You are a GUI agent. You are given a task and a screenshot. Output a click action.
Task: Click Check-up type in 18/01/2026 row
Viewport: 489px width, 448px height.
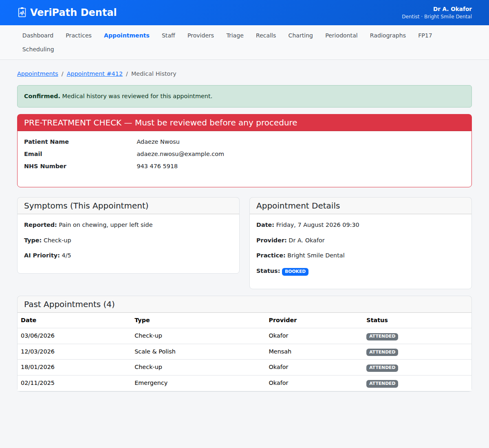coord(148,367)
